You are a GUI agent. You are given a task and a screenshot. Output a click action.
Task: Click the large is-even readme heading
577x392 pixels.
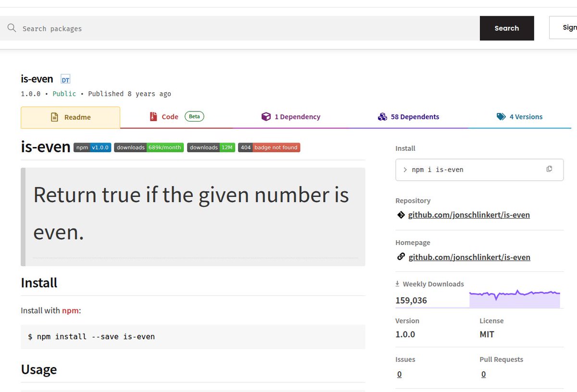46,147
